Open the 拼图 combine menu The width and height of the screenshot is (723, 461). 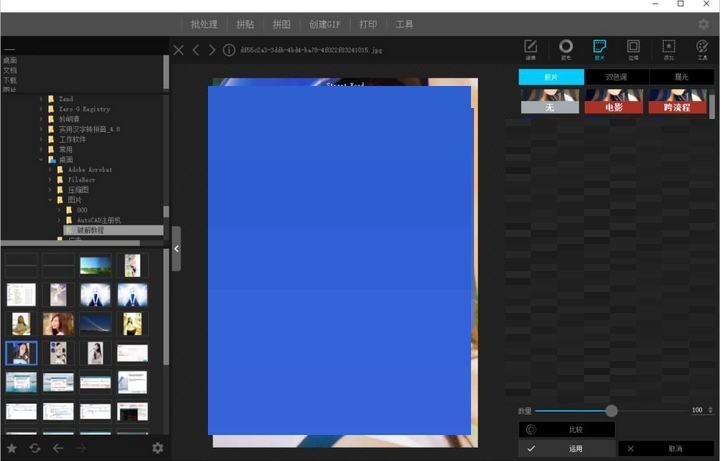click(x=282, y=24)
